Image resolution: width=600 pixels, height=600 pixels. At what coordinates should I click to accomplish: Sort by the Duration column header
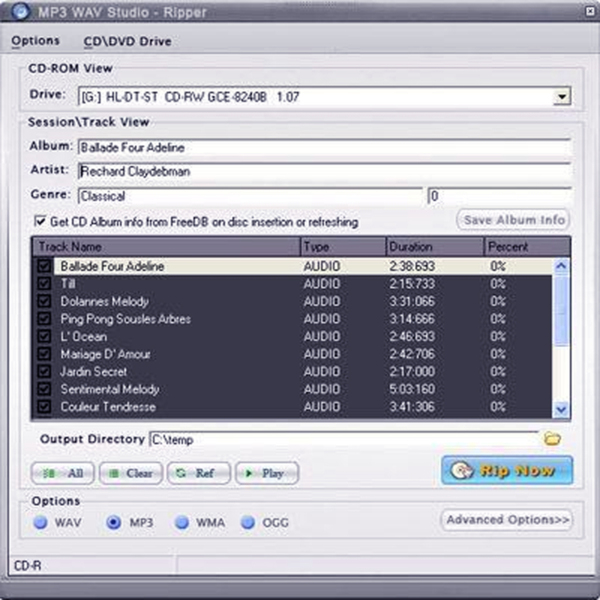(x=435, y=247)
